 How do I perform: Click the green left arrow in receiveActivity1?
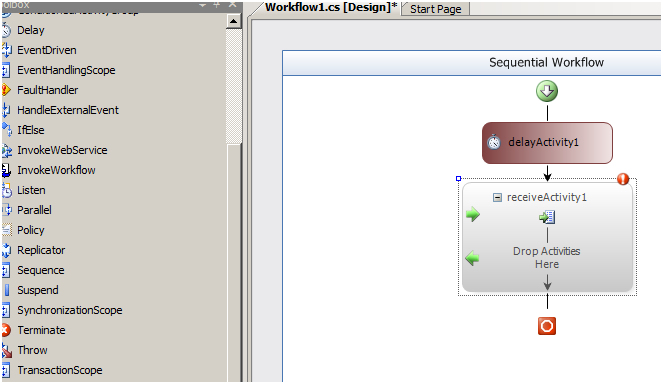pyautogui.click(x=472, y=258)
